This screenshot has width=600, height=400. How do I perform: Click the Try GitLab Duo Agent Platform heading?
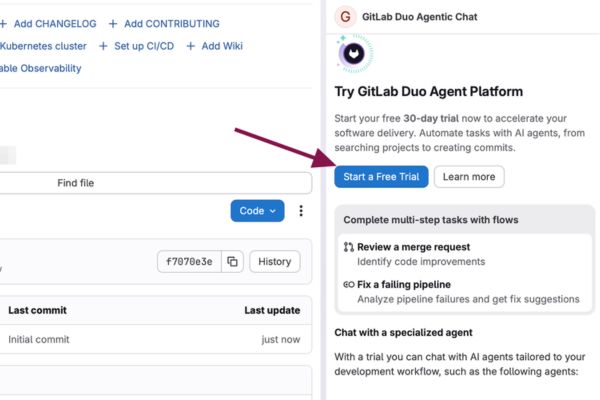[429, 91]
